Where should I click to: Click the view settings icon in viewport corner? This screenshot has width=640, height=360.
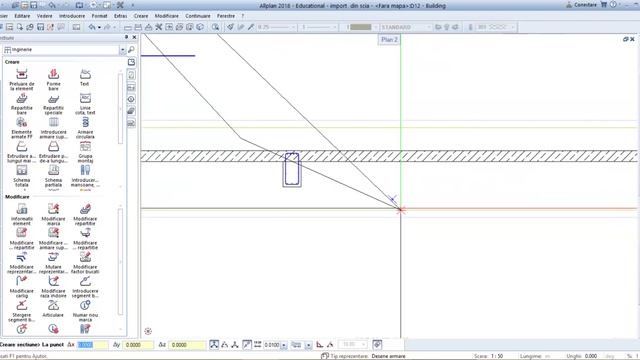pos(148,331)
